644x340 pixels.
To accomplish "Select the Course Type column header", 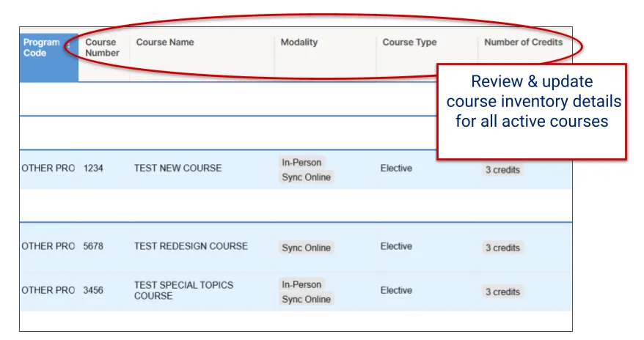I will 409,42.
